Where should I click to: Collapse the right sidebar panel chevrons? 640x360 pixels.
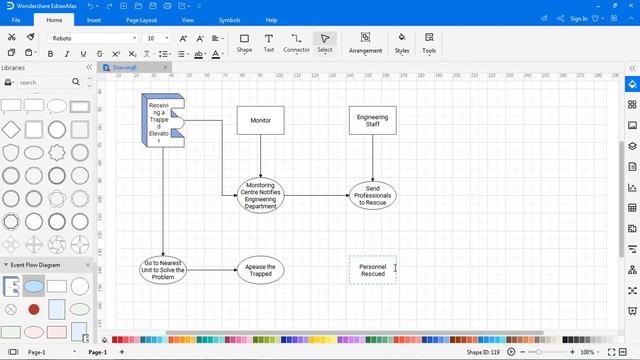point(632,68)
